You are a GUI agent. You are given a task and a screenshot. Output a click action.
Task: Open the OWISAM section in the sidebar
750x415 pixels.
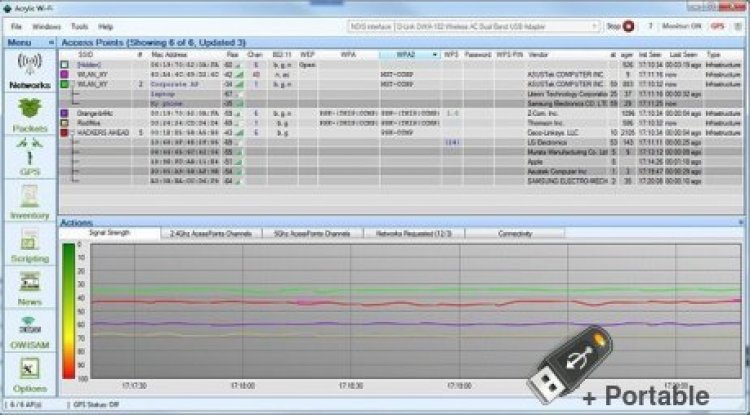(x=30, y=331)
